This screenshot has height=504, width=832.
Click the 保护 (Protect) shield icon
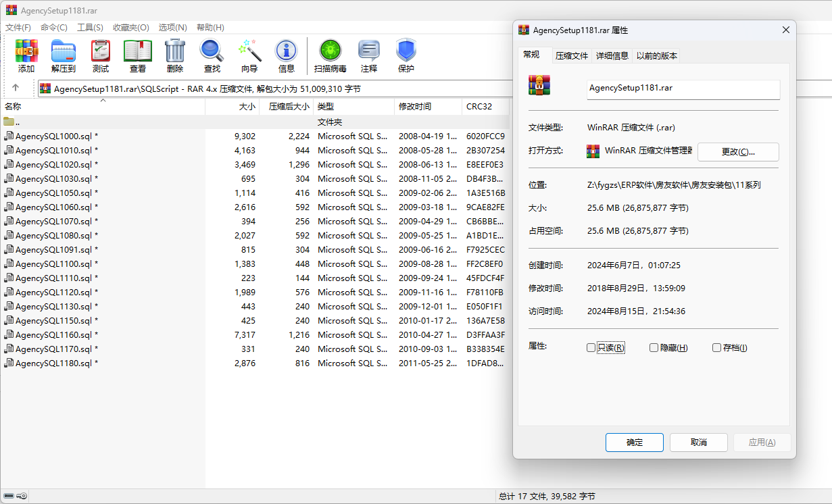coord(406,51)
